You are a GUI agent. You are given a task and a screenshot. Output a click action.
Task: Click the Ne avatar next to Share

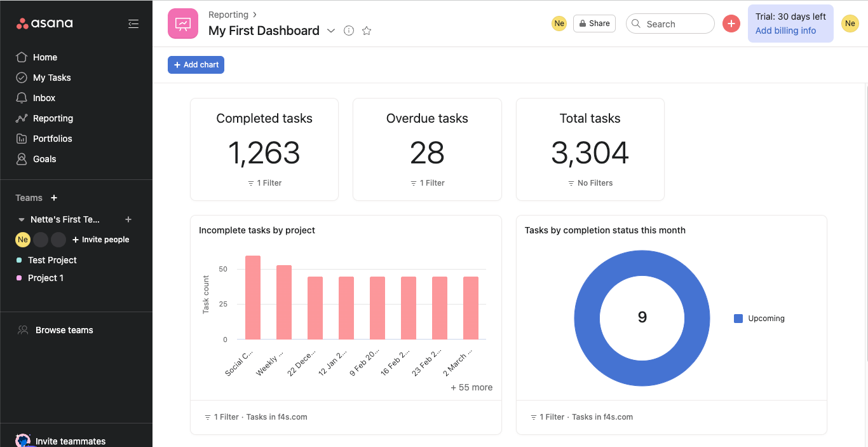(559, 24)
